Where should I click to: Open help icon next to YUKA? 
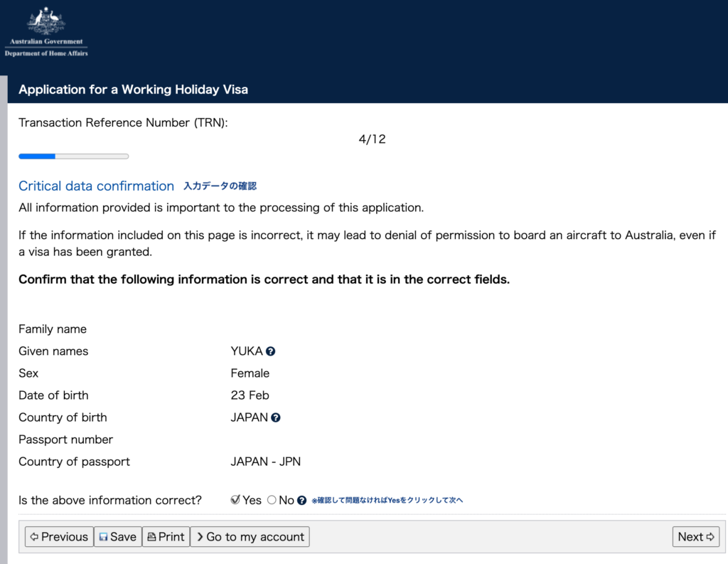pos(271,351)
